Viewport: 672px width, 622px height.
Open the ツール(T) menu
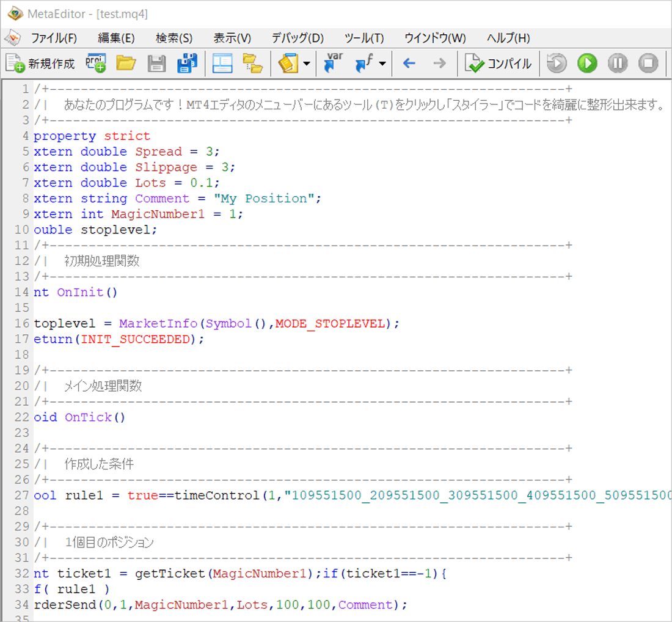click(364, 38)
